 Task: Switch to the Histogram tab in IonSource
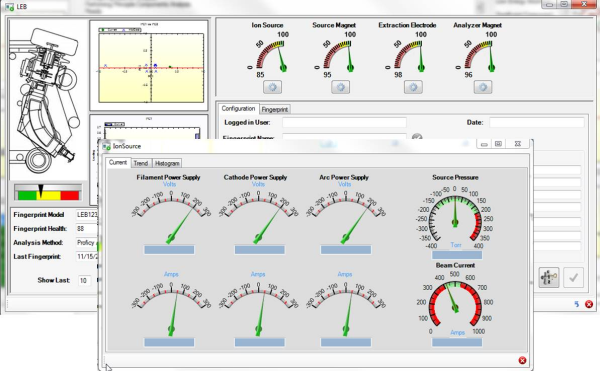(167, 163)
